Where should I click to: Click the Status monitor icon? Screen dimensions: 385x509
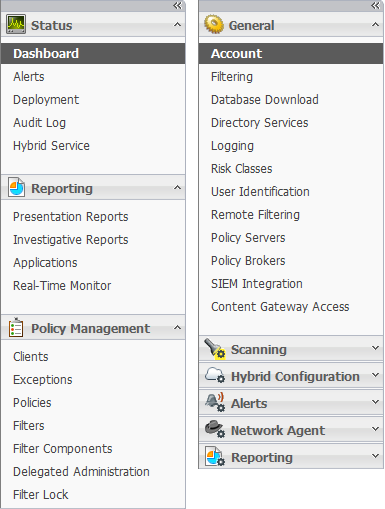point(16,24)
